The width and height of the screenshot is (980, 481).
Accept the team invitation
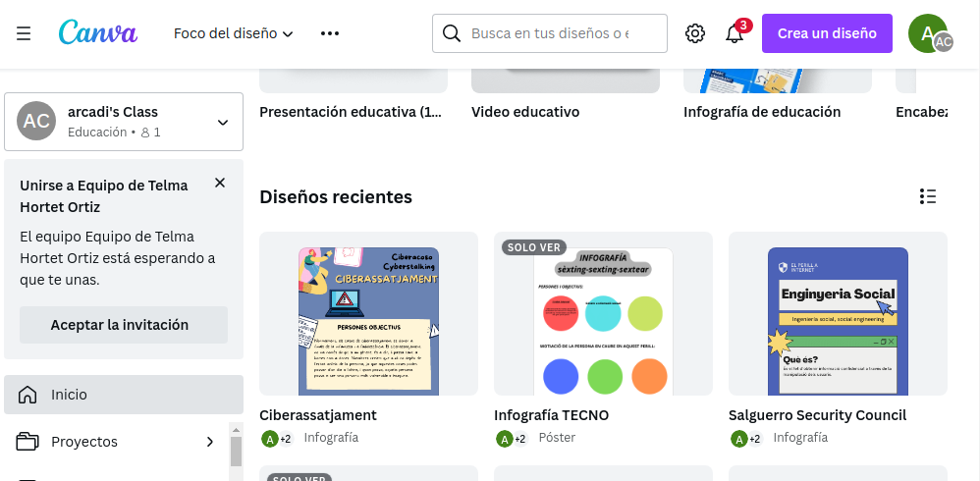pyautogui.click(x=124, y=325)
